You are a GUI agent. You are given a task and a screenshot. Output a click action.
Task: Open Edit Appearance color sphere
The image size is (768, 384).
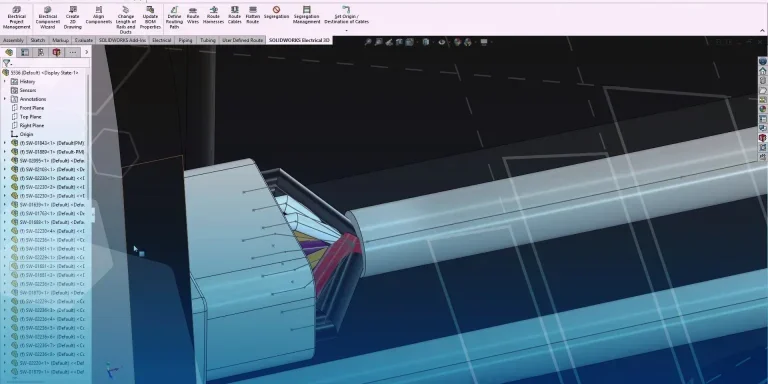[457, 42]
